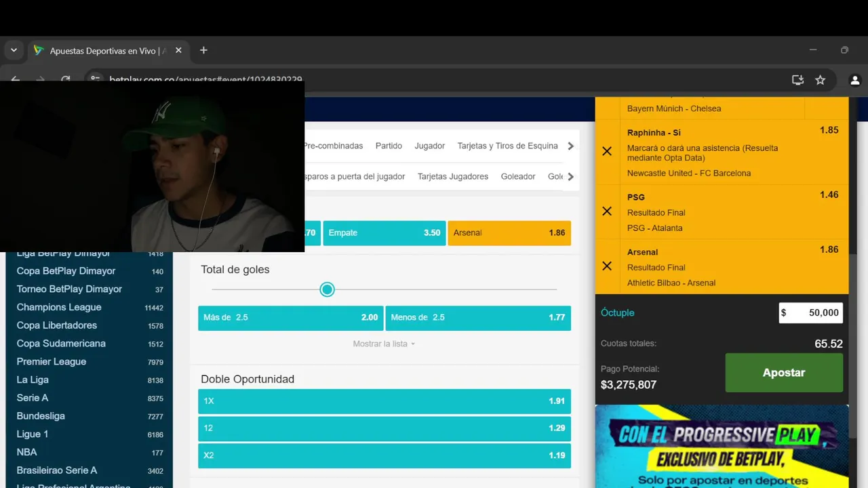868x488 pixels.
Task: Open the Chrome profile avatar
Action: click(854, 80)
